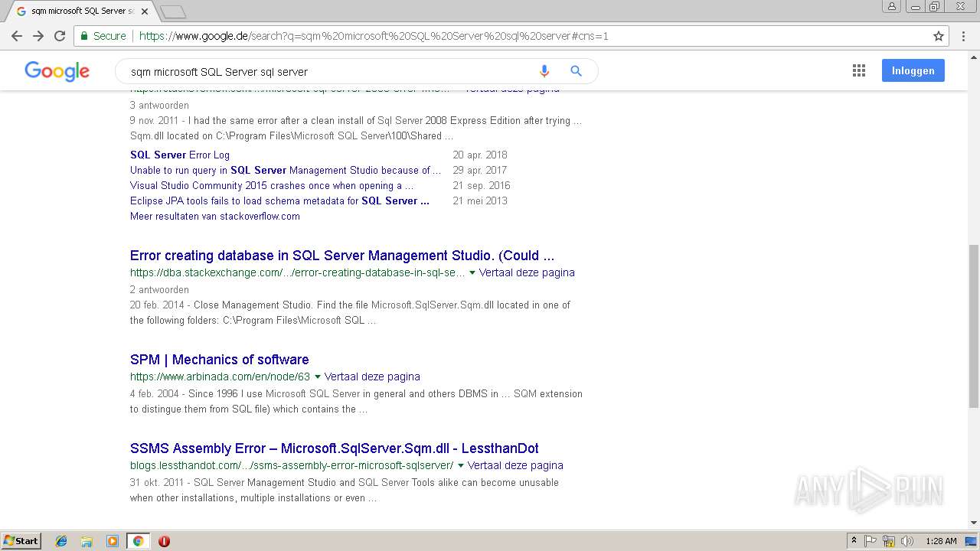Open the file explorer taskbar icon
Viewport: 980px width, 551px height.
tap(87, 541)
